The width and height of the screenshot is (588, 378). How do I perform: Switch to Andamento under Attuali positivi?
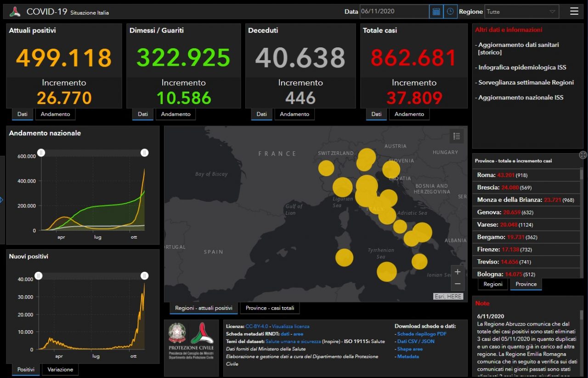pos(56,114)
